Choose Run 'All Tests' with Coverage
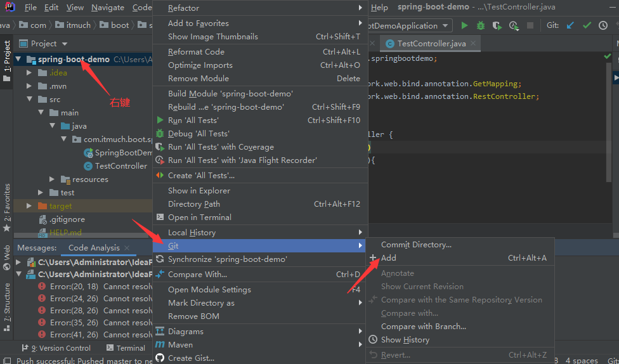Image resolution: width=619 pixels, height=364 pixels. pos(260,147)
